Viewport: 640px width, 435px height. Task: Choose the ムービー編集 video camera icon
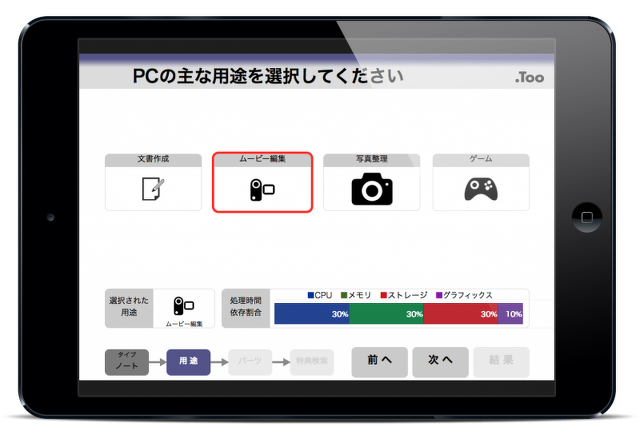tap(262, 188)
